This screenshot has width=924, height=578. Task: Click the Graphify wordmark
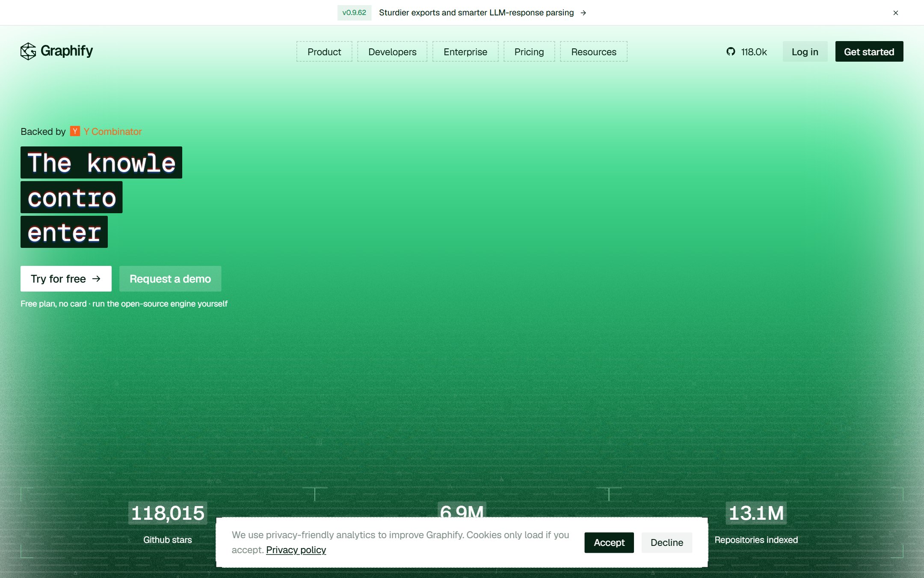point(67,51)
